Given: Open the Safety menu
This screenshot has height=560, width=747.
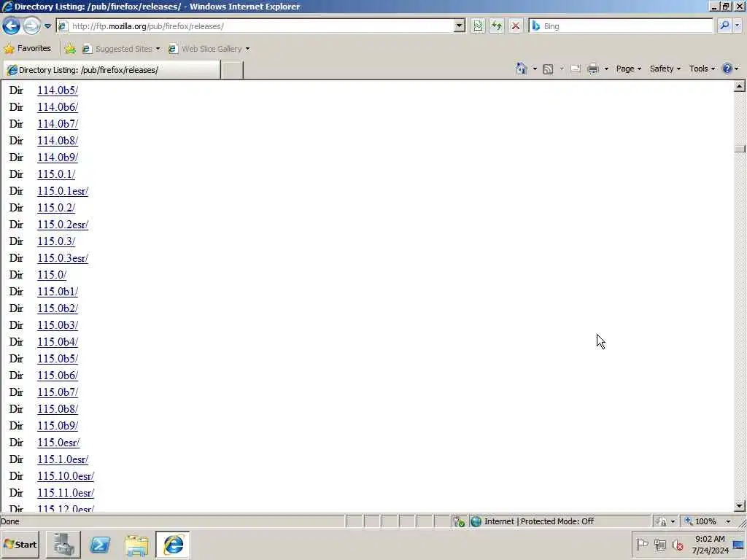Looking at the screenshot, I should click(665, 69).
